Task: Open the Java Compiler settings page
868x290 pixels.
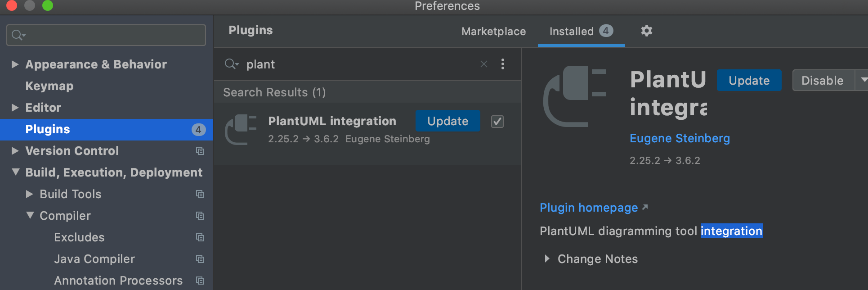Action: pyautogui.click(x=94, y=259)
